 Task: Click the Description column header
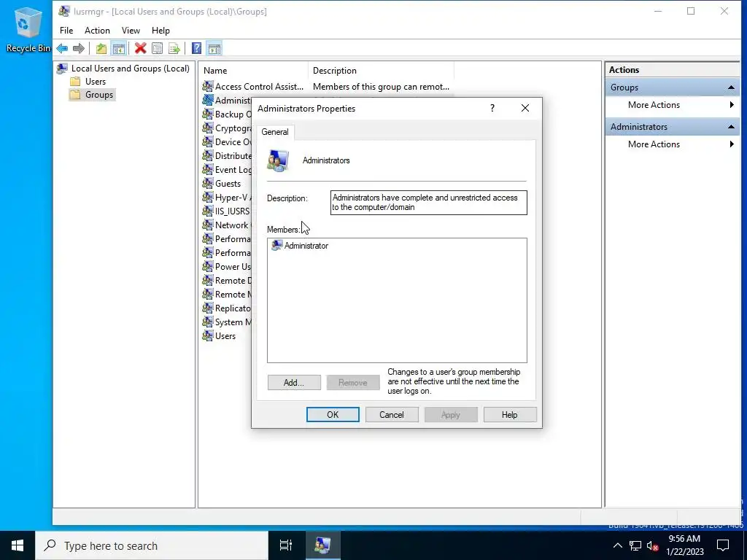click(x=381, y=71)
